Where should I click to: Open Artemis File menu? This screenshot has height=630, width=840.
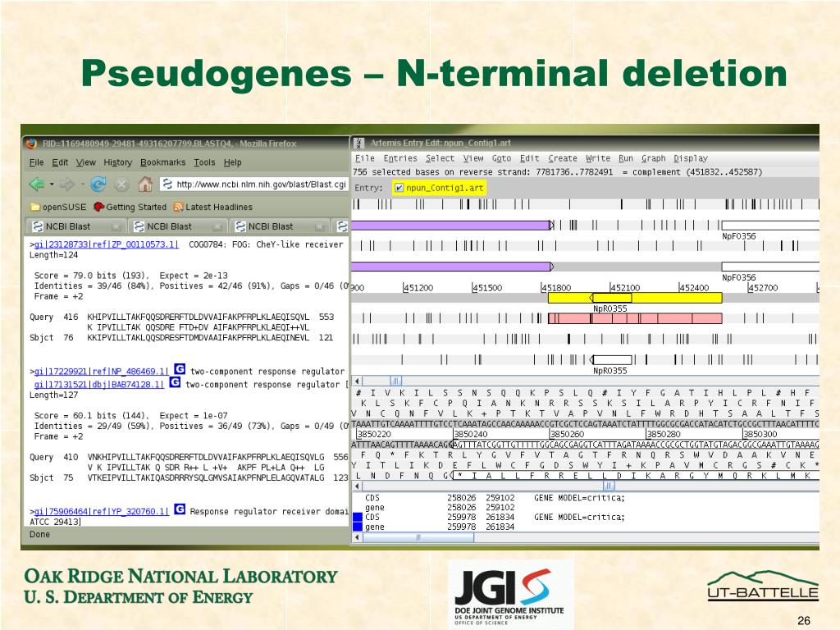(365, 158)
